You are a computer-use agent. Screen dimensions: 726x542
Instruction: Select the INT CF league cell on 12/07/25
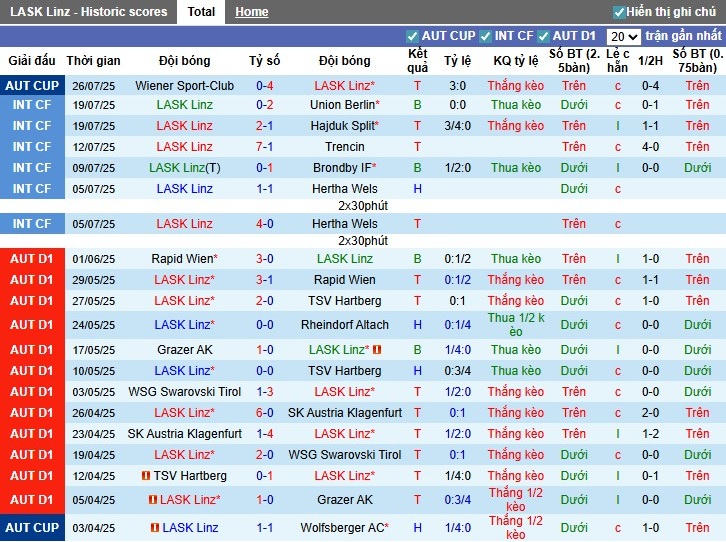click(32, 147)
